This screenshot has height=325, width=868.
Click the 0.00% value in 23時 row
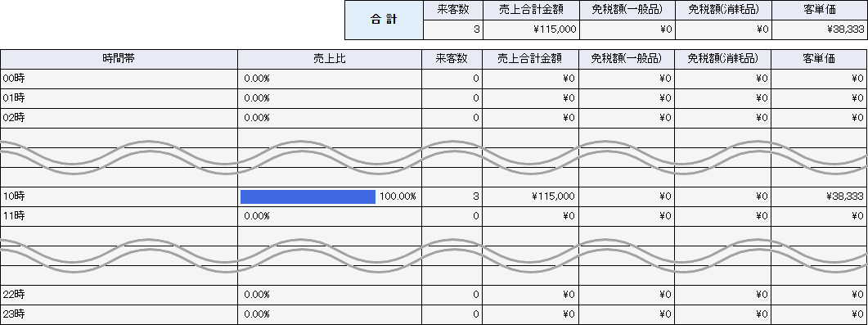pyautogui.click(x=257, y=314)
